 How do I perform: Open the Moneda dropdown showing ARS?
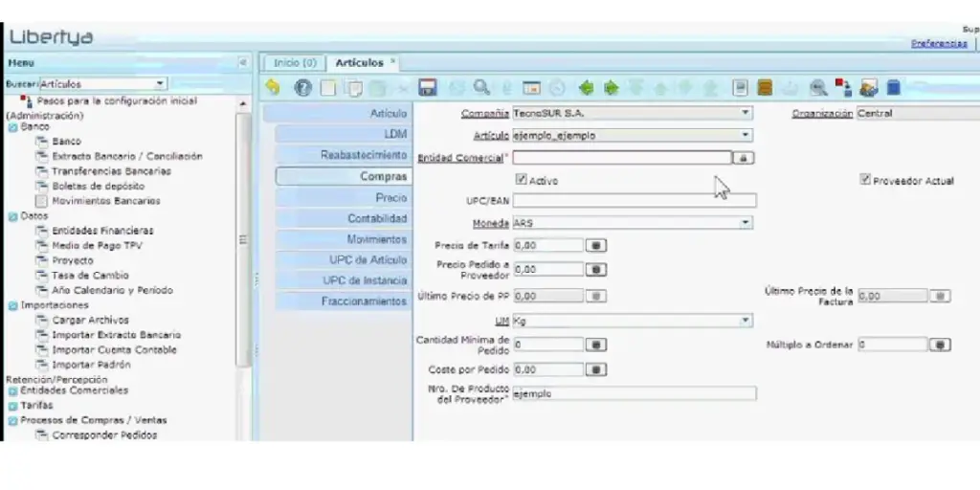coord(746,223)
